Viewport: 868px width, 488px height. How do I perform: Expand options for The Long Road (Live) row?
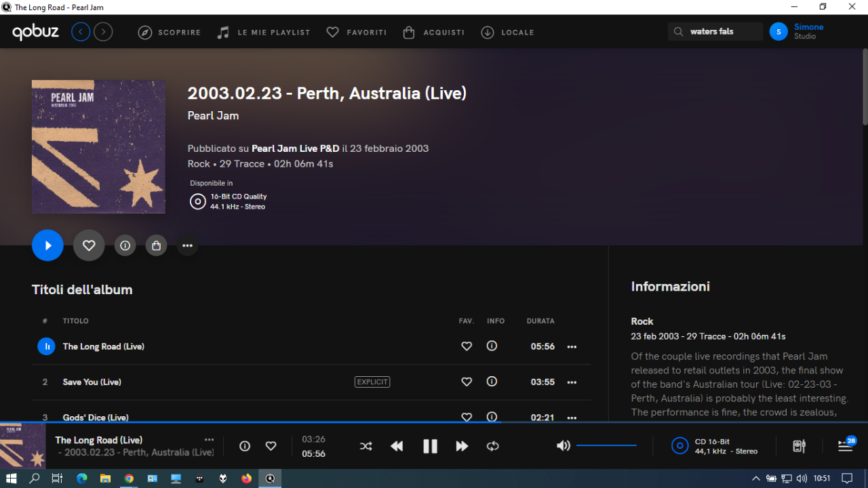tap(572, 346)
